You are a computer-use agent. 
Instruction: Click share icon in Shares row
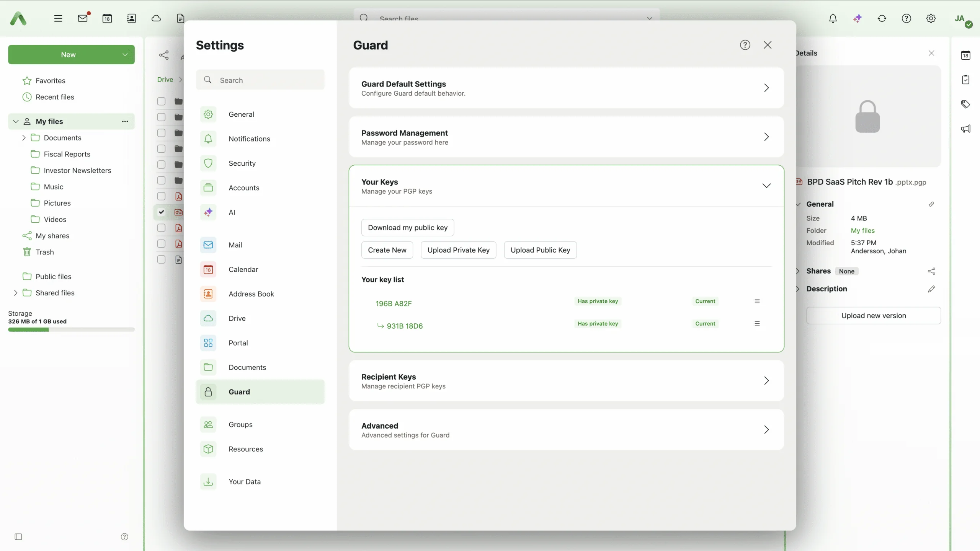click(931, 271)
